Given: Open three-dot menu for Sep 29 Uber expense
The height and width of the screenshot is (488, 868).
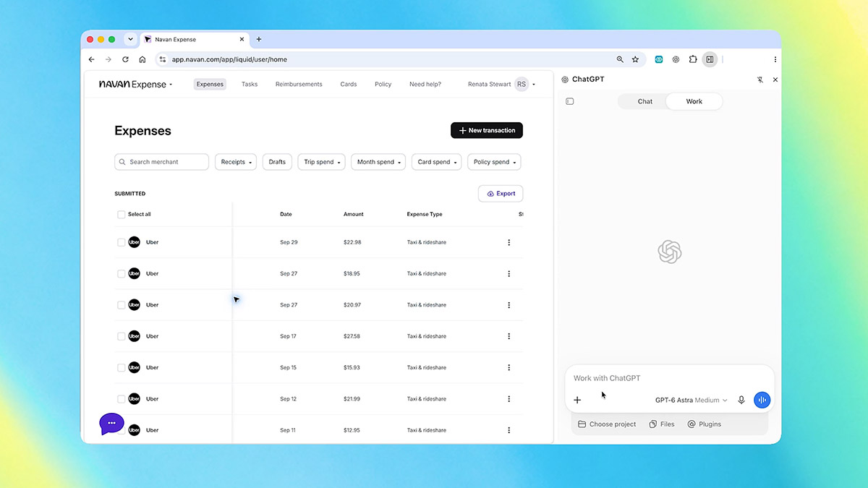Looking at the screenshot, I should coord(509,242).
